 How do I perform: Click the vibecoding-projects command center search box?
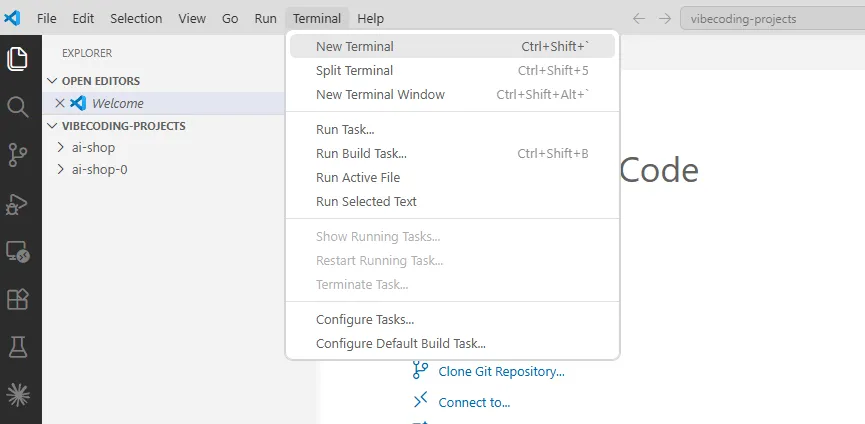pos(772,19)
